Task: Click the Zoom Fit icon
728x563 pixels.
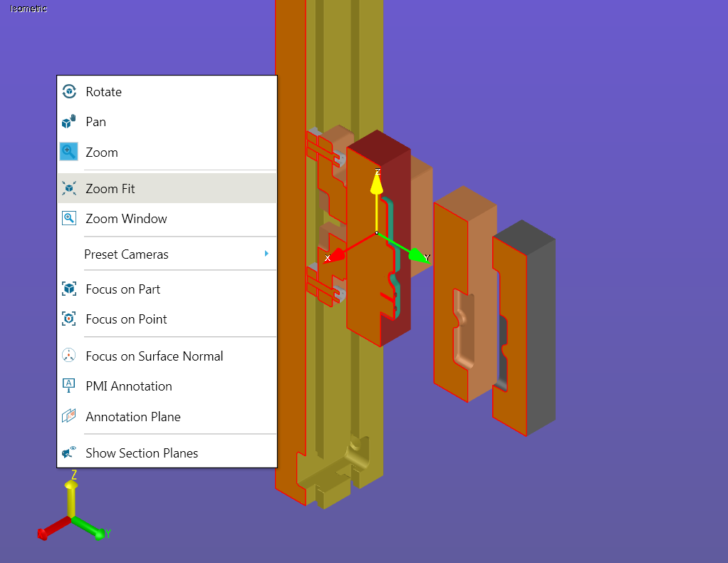Action: (69, 188)
